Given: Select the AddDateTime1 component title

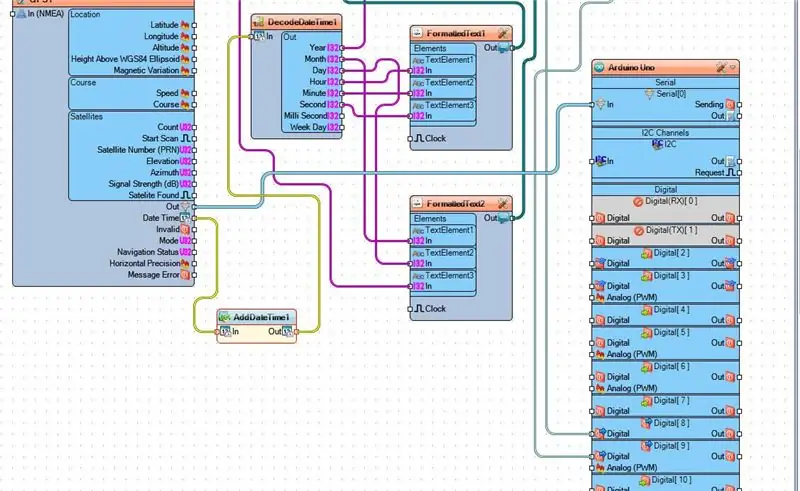Looking at the screenshot, I should coord(261,317).
